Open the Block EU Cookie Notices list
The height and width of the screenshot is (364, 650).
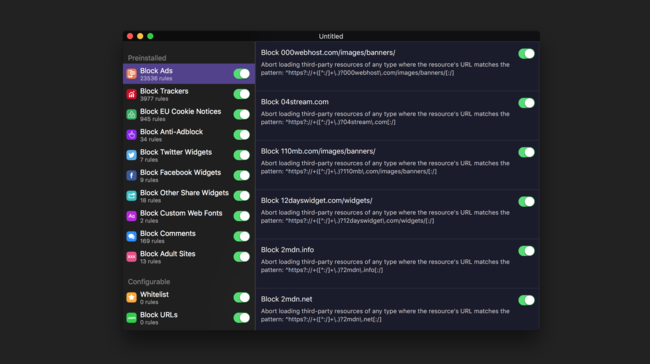(189, 114)
